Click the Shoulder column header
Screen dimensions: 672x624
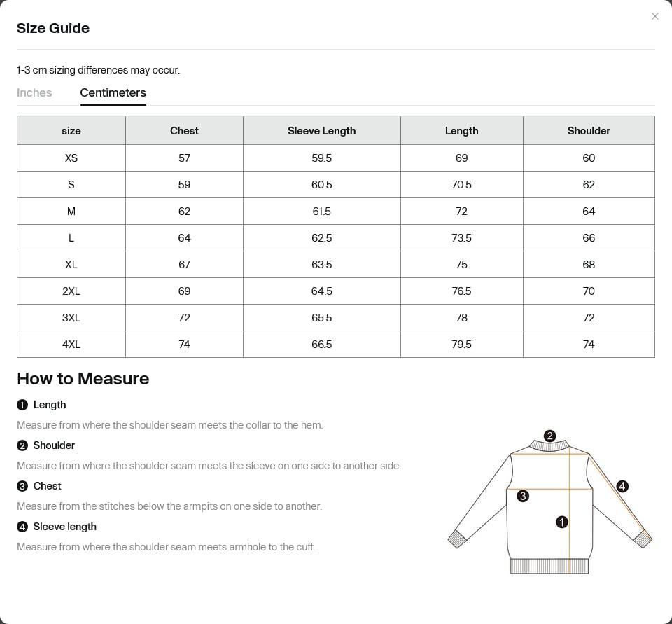tap(589, 130)
